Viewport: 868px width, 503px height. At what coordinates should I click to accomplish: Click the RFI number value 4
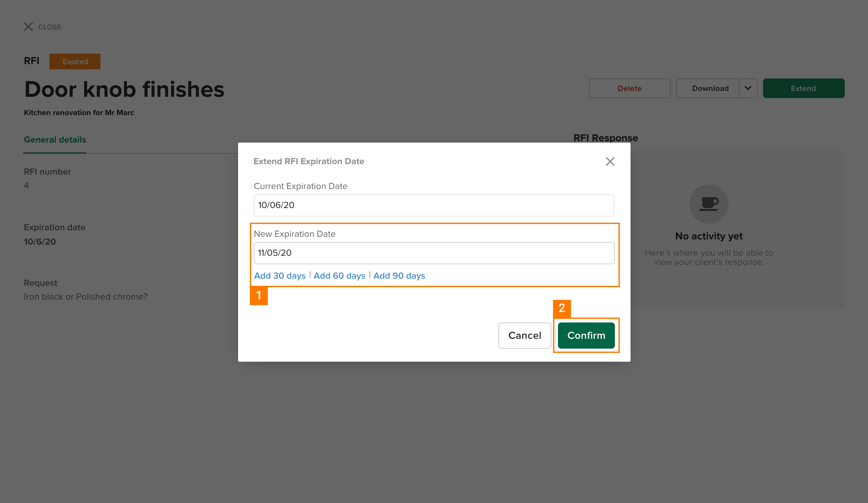[26, 185]
